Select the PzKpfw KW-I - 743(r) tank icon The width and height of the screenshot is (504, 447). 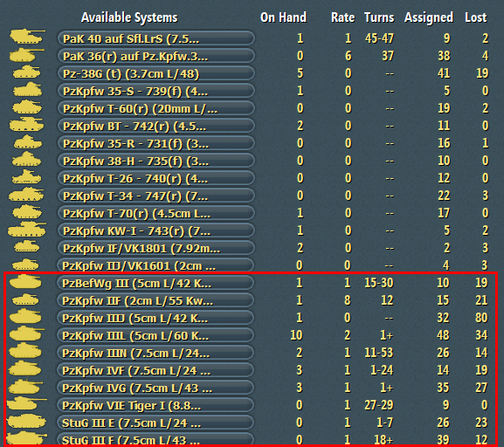pos(27,230)
